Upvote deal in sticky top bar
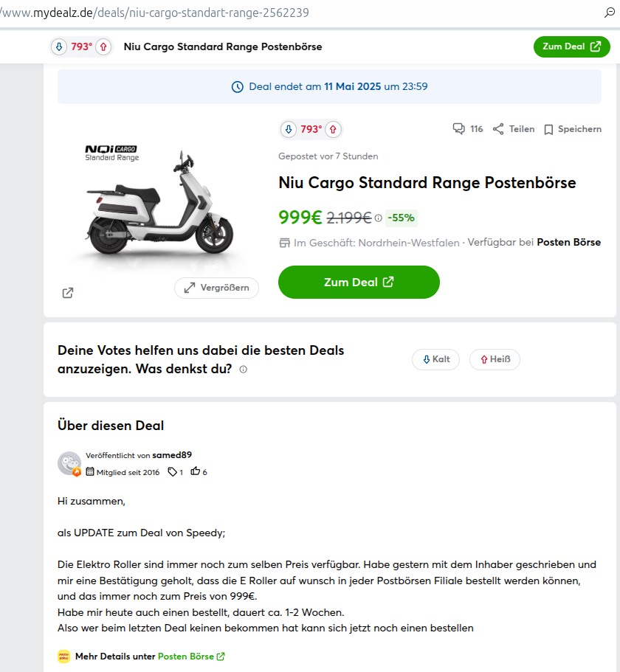620x672 pixels. pos(103,46)
